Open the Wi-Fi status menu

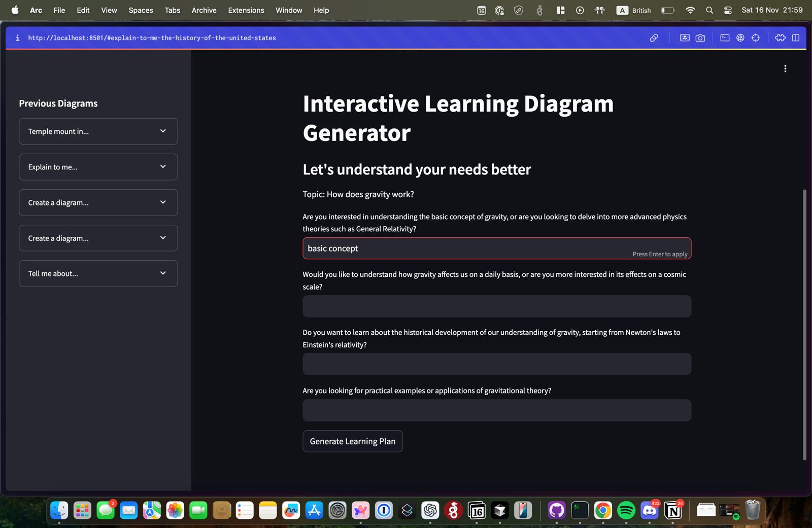coord(690,10)
